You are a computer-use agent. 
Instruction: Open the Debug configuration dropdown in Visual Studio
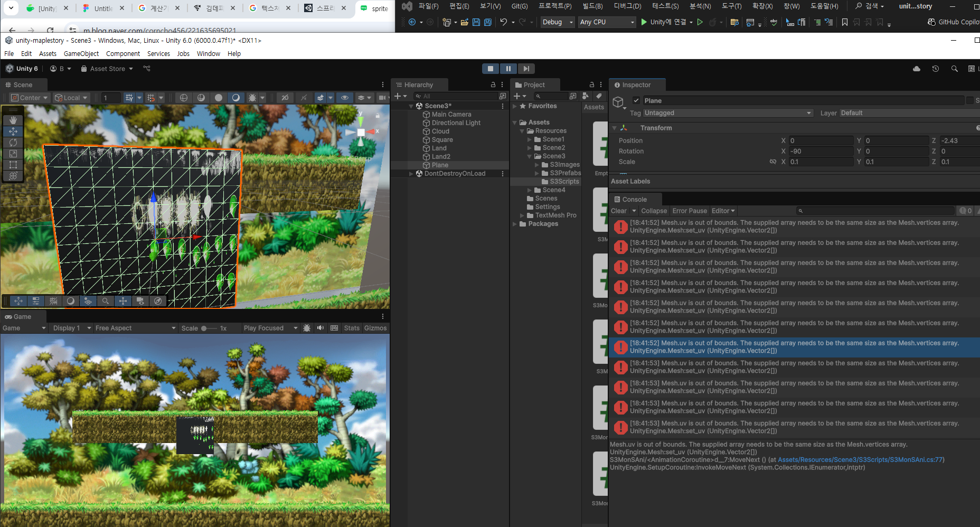pyautogui.click(x=557, y=22)
